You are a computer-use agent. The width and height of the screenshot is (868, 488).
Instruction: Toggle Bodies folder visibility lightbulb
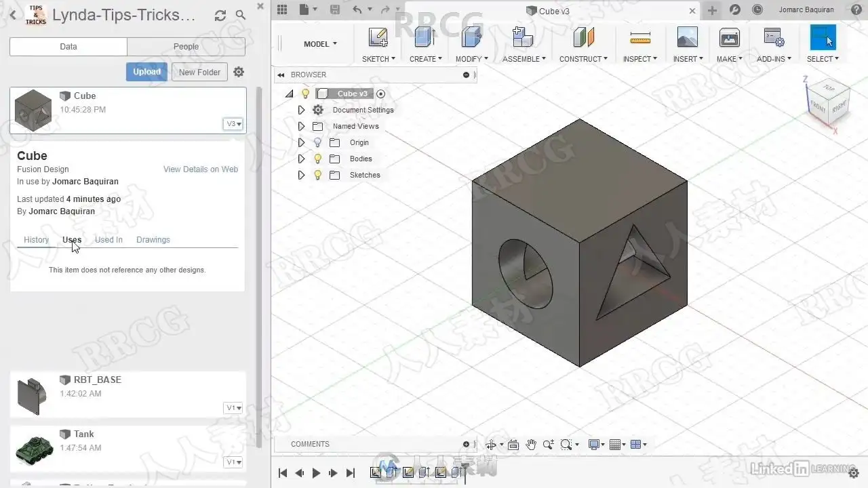317,159
